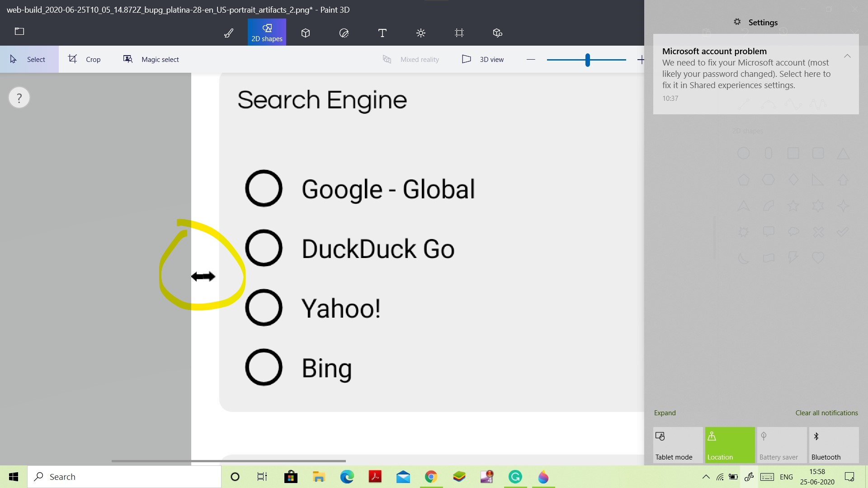The image size is (868, 488).
Task: Open the Mail app from the taskbar
Action: 403,477
